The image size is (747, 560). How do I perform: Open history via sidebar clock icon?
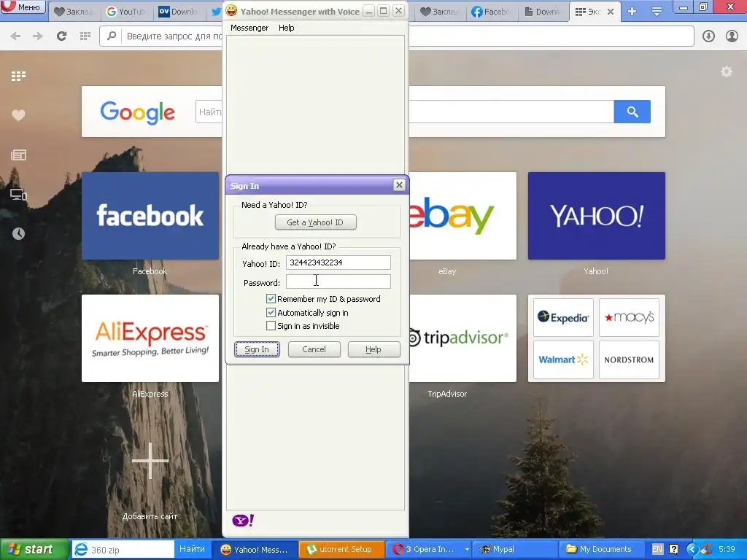(x=18, y=234)
